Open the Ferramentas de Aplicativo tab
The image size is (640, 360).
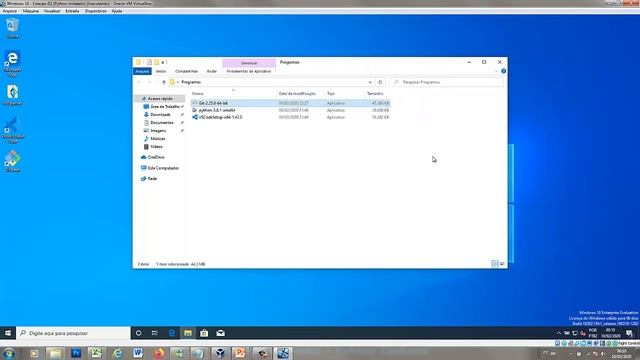click(x=249, y=71)
